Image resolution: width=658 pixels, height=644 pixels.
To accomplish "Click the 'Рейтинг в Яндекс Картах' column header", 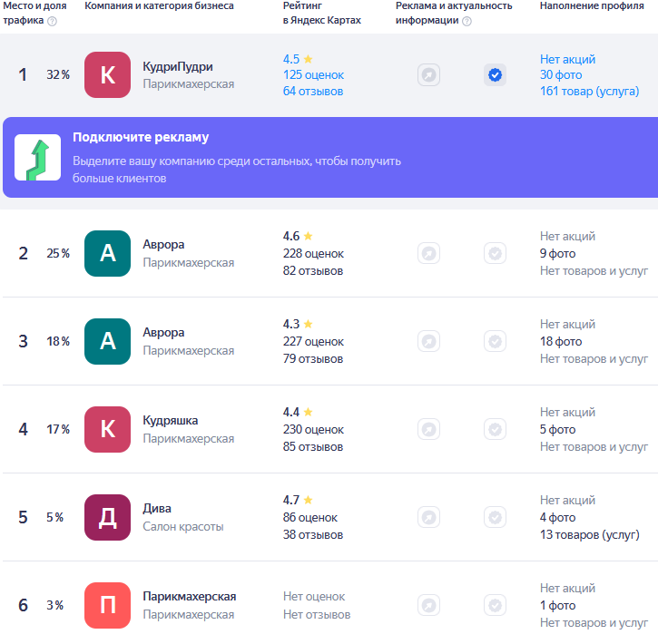I will point(321,13).
